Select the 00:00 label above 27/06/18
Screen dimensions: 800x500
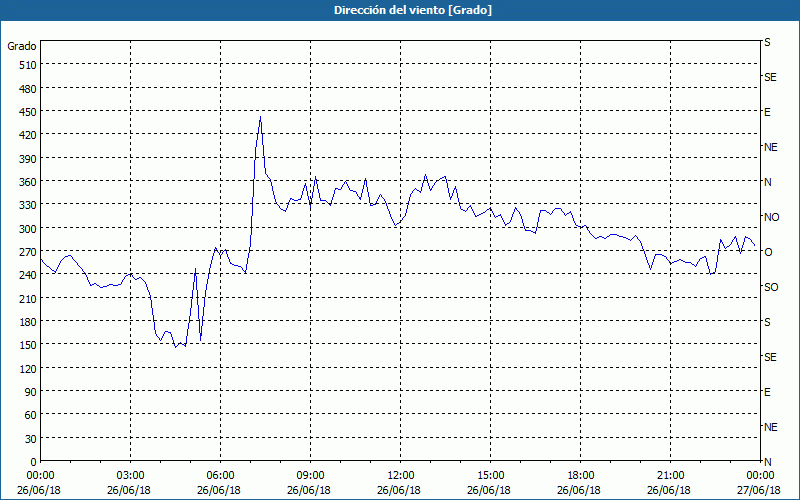tap(760, 476)
